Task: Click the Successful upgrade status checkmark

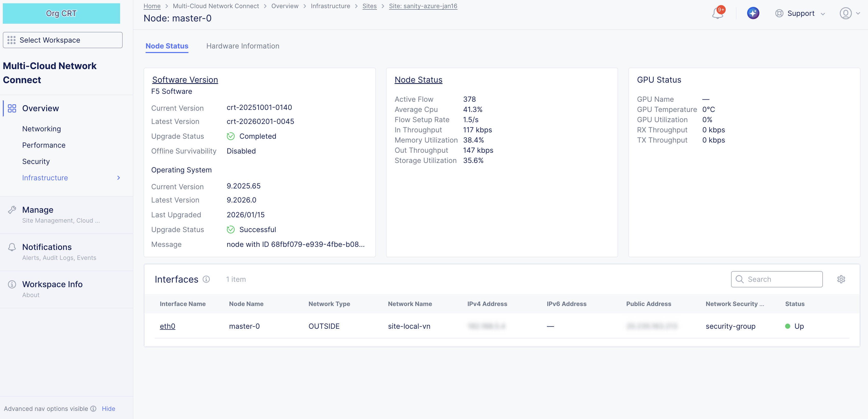Action: tap(231, 230)
